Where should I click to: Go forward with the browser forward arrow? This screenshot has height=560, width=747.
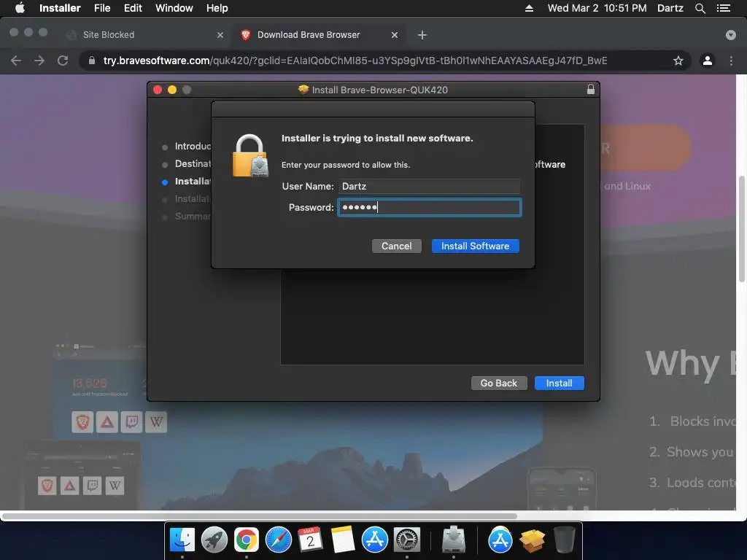[39, 61]
